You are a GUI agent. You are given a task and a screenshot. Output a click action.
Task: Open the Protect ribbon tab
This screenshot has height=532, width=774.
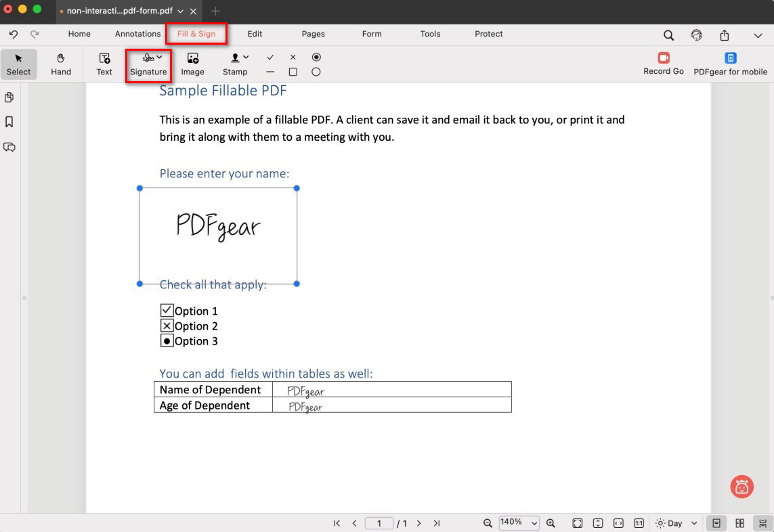coord(488,34)
